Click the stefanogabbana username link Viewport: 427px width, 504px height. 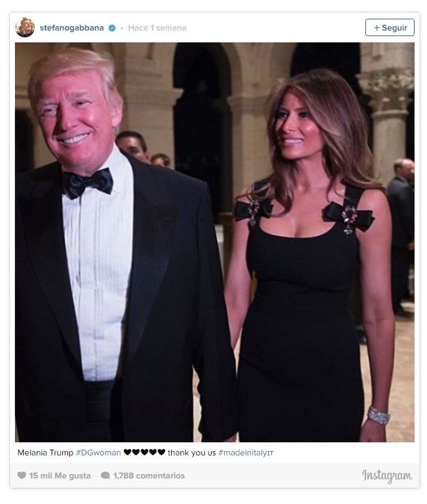(72, 28)
